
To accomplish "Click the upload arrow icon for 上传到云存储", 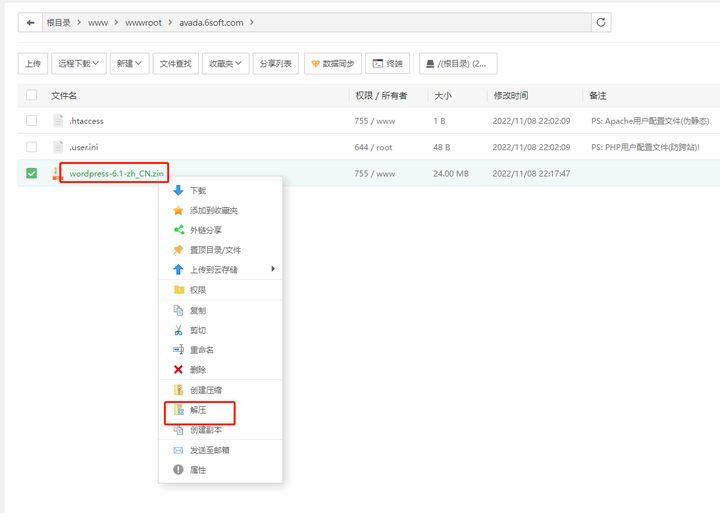I will 178,270.
